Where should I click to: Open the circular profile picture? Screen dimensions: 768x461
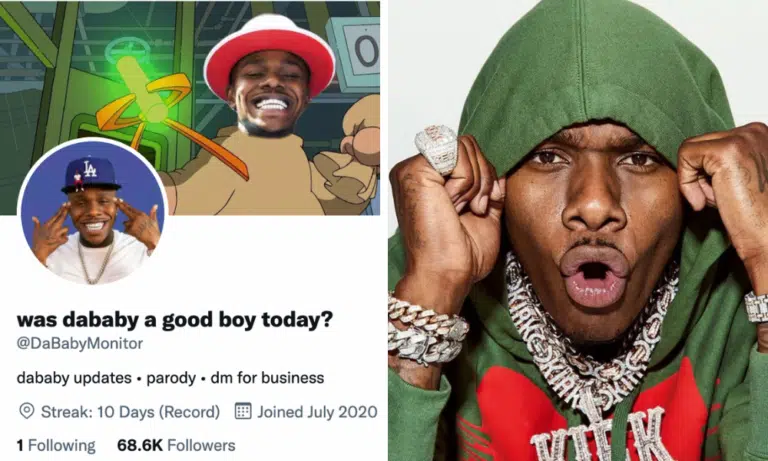(93, 213)
